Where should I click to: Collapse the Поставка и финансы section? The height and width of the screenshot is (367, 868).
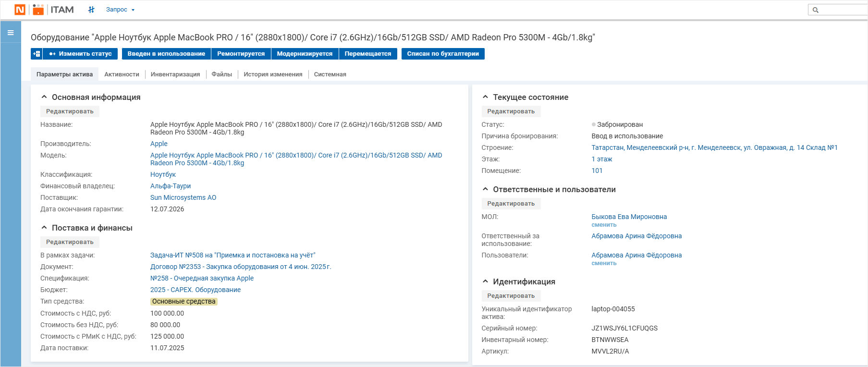coord(44,228)
